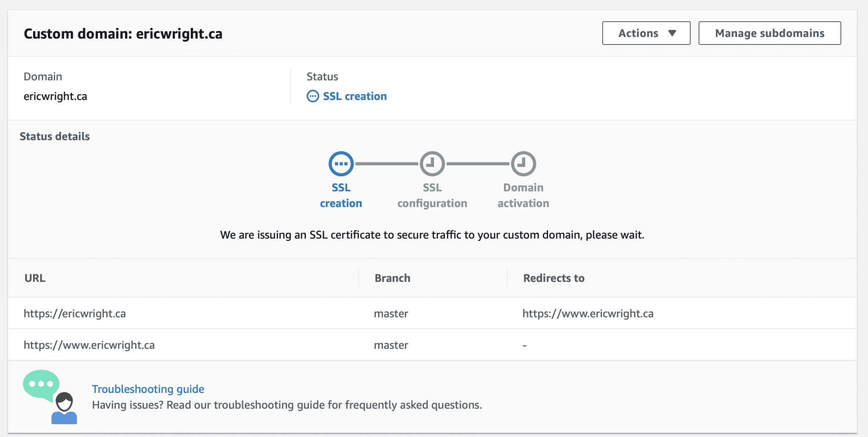
Task: Click the SSL configuration pending clock icon
Action: (x=432, y=164)
